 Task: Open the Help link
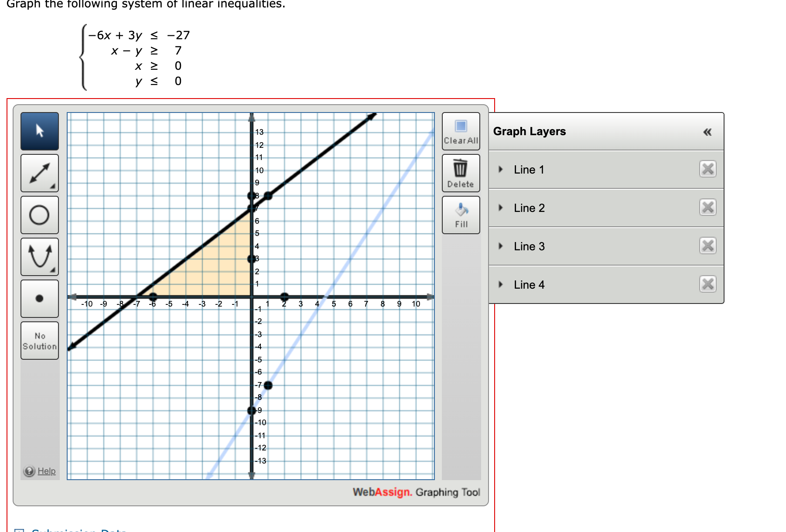click(x=47, y=471)
